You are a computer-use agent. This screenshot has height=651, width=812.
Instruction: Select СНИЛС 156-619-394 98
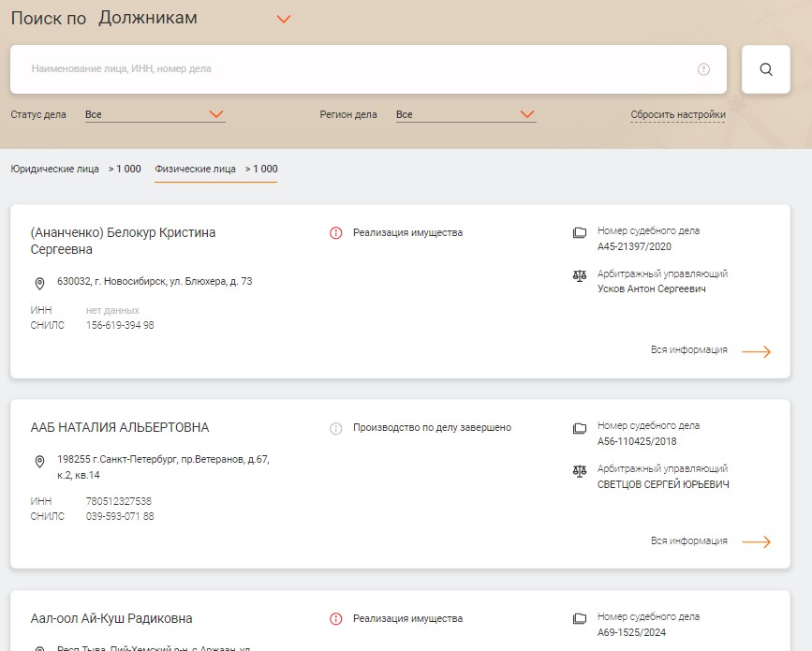tap(120, 325)
